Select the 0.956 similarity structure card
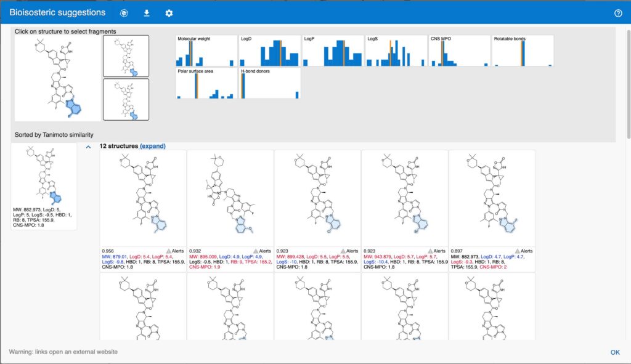631x364 pixels. 144,197
